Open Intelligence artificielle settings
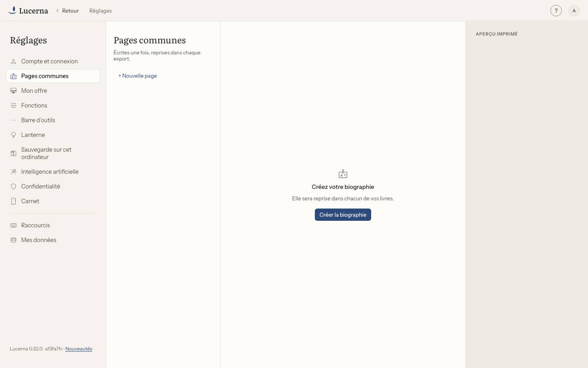The image size is (588, 368). (x=53, y=172)
